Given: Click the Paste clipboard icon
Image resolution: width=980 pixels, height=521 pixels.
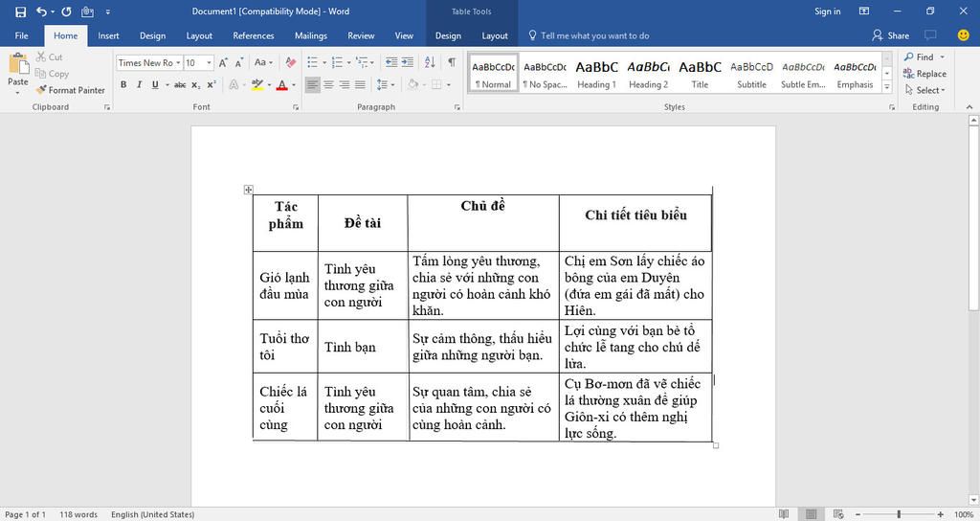Looking at the screenshot, I should [x=18, y=65].
